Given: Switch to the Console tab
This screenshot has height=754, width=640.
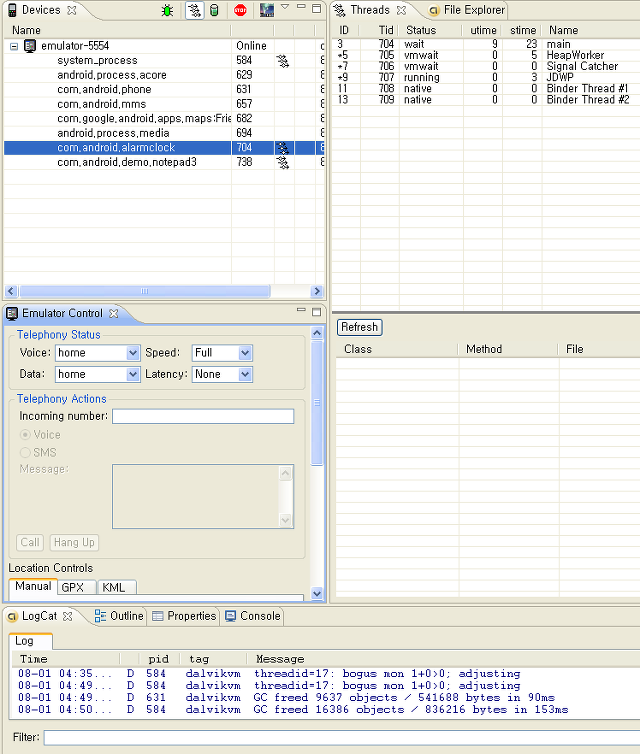Looking at the screenshot, I should (253, 616).
